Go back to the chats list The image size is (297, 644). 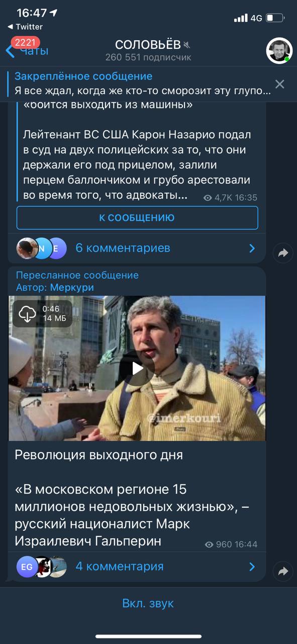click(28, 51)
